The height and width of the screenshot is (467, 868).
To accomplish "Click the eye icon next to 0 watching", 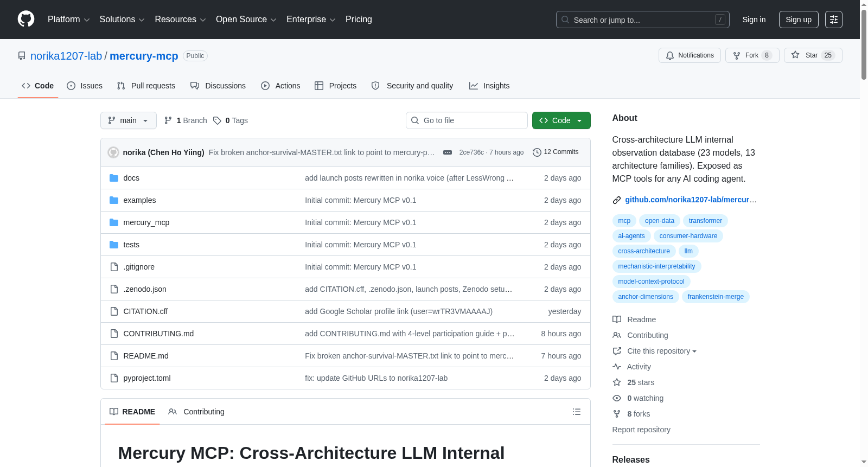I will [x=617, y=398].
